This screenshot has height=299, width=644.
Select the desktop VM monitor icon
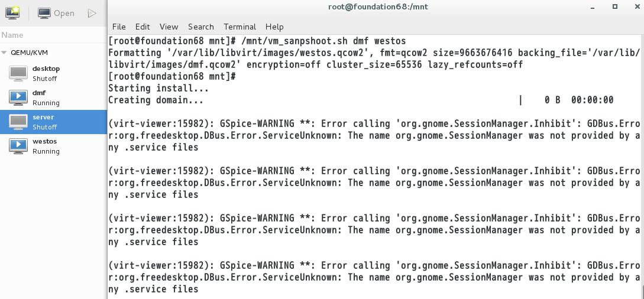(x=18, y=73)
